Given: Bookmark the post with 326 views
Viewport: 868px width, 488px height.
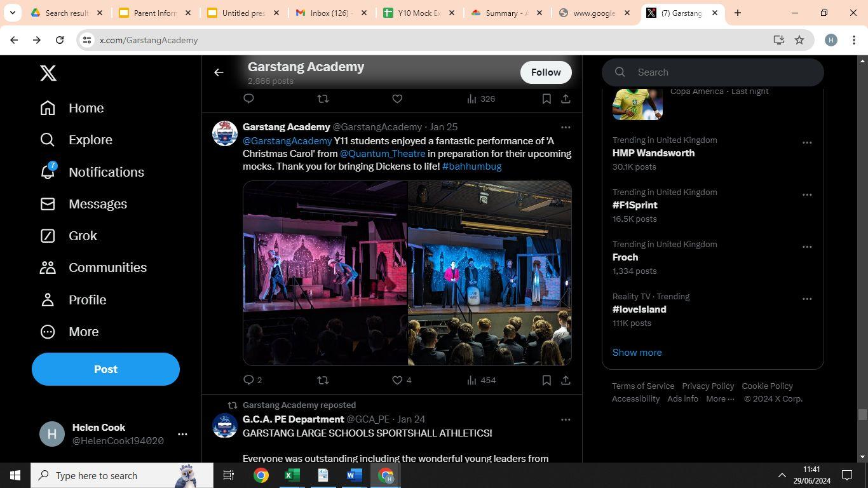Looking at the screenshot, I should pyautogui.click(x=546, y=98).
